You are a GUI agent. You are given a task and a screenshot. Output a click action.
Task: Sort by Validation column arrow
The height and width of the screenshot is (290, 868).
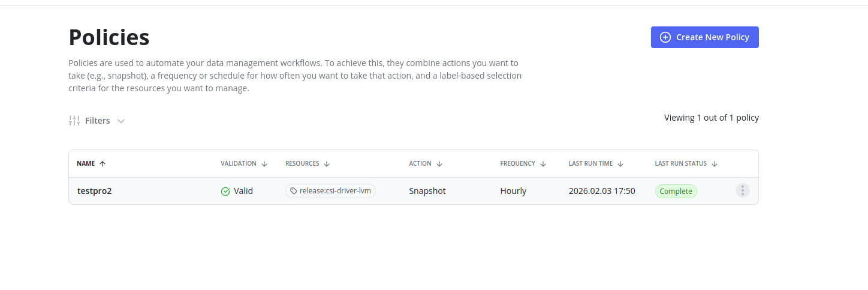264,163
